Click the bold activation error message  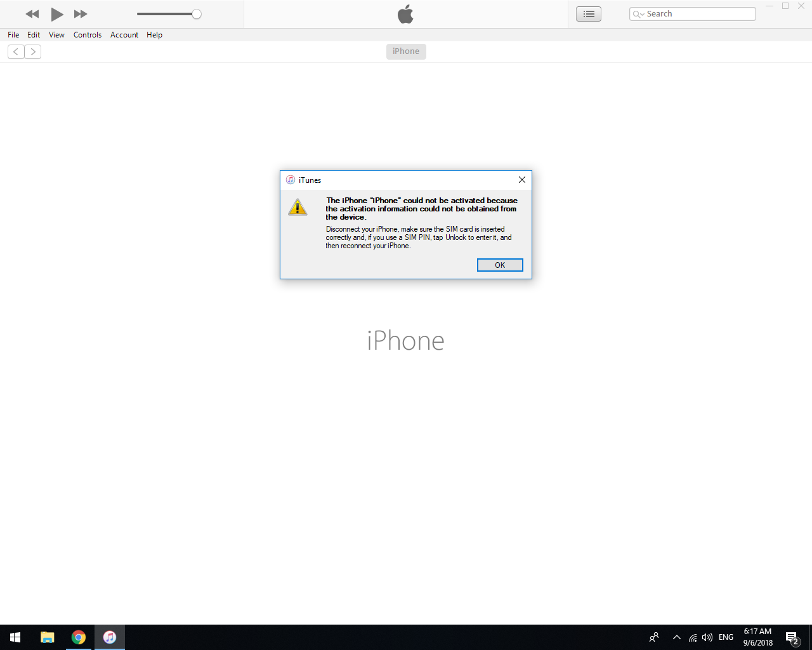click(x=422, y=209)
